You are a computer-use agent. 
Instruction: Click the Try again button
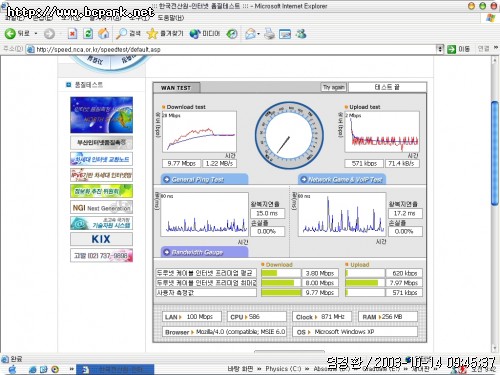334,87
